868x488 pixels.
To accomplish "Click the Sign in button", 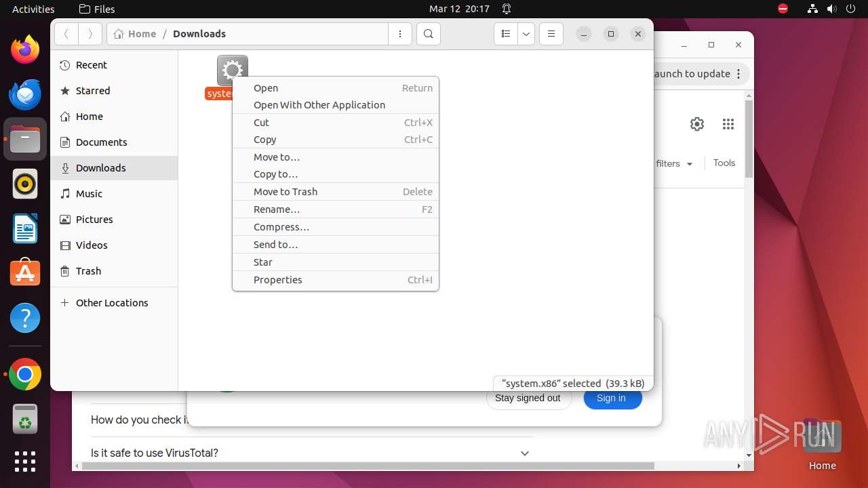I will (x=612, y=398).
